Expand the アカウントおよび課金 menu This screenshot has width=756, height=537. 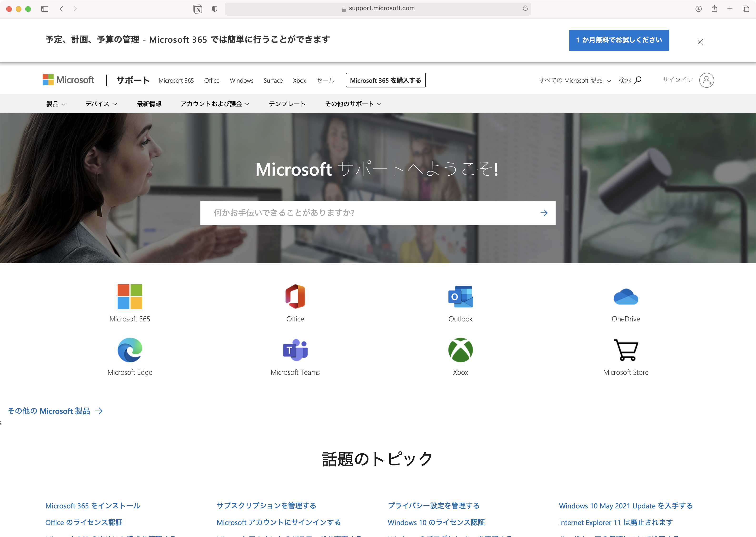click(215, 104)
